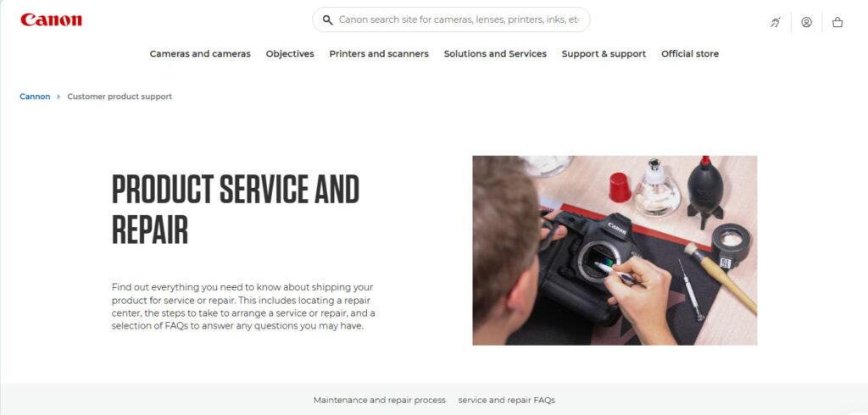
Task: Focus the Canon site search field
Action: point(451,20)
